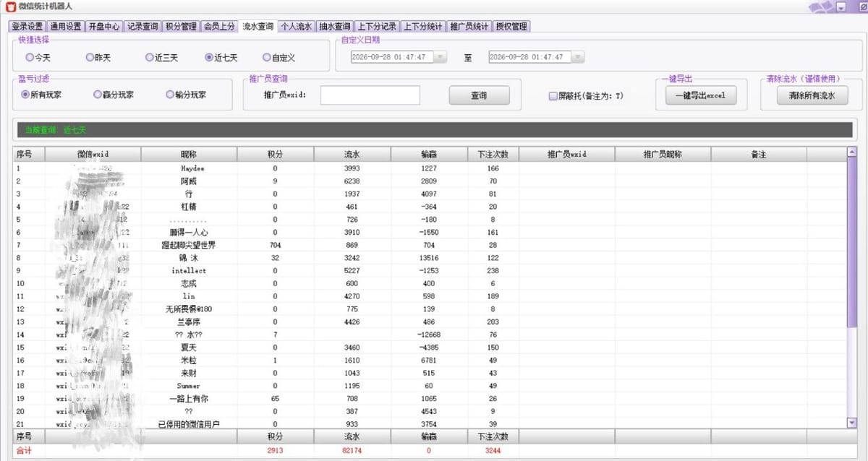The height and width of the screenshot is (461, 868).
Task: Switch to the 个人流水 tab
Action: coord(296,27)
